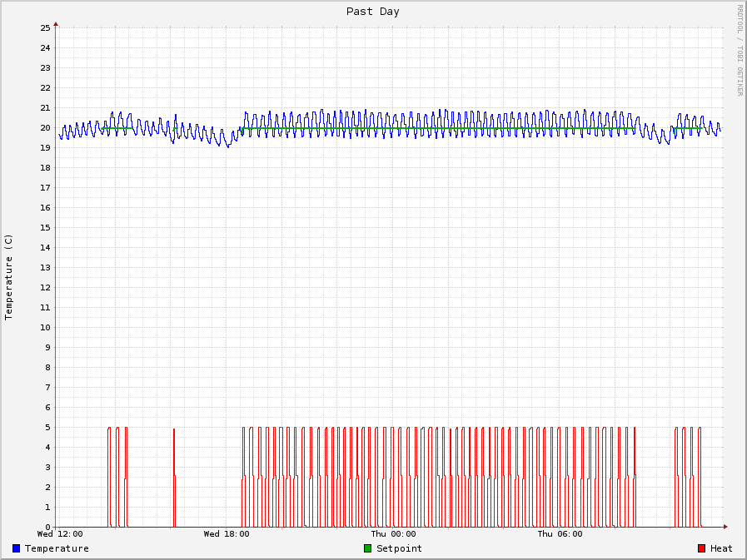Screen dimensions: 747x560
Task: Click the y-axis value 18
Action: click(45, 167)
